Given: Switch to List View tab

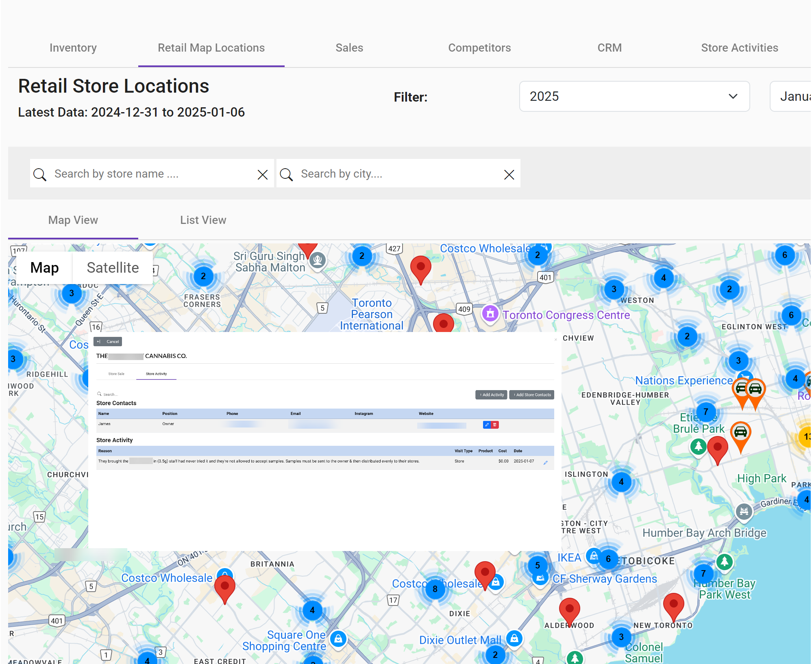Looking at the screenshot, I should click(x=203, y=220).
